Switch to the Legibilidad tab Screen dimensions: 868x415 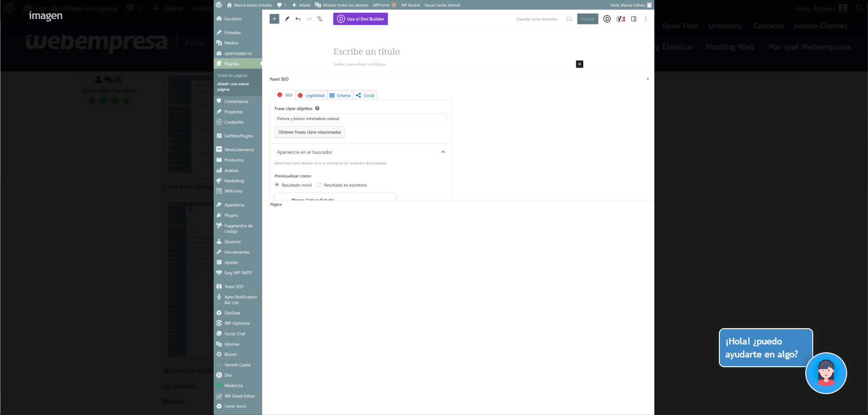click(311, 95)
